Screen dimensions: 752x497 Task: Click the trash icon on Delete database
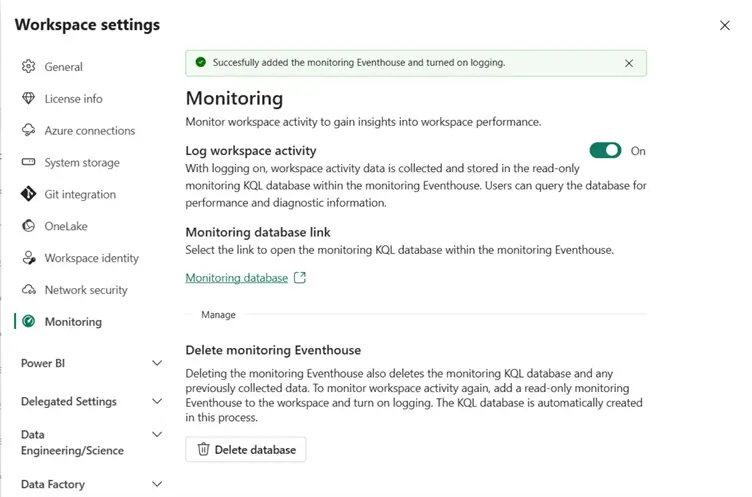click(203, 450)
